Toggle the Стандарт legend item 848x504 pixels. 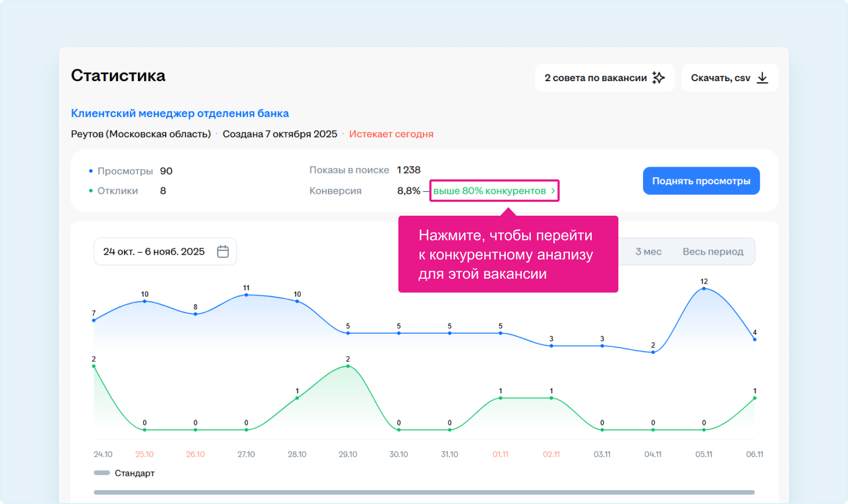coord(124,473)
